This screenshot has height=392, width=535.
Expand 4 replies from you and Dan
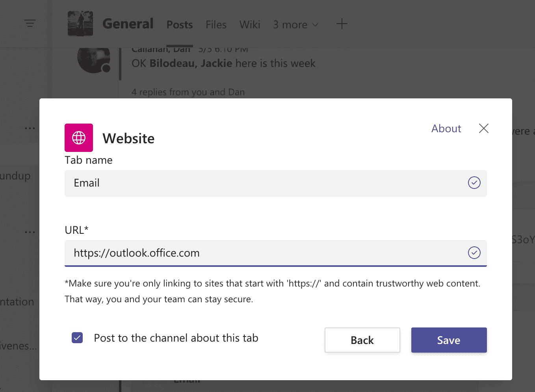pos(188,92)
